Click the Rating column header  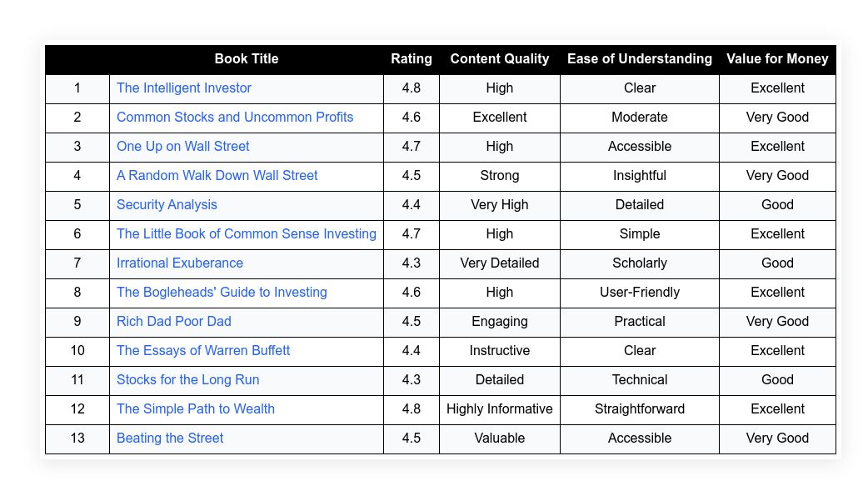pyautogui.click(x=412, y=59)
